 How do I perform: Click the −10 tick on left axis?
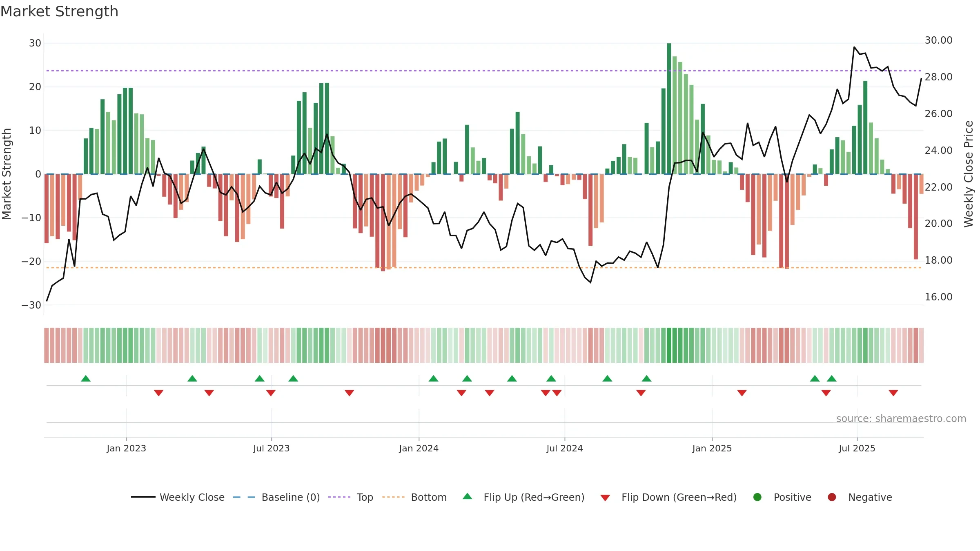(x=31, y=218)
